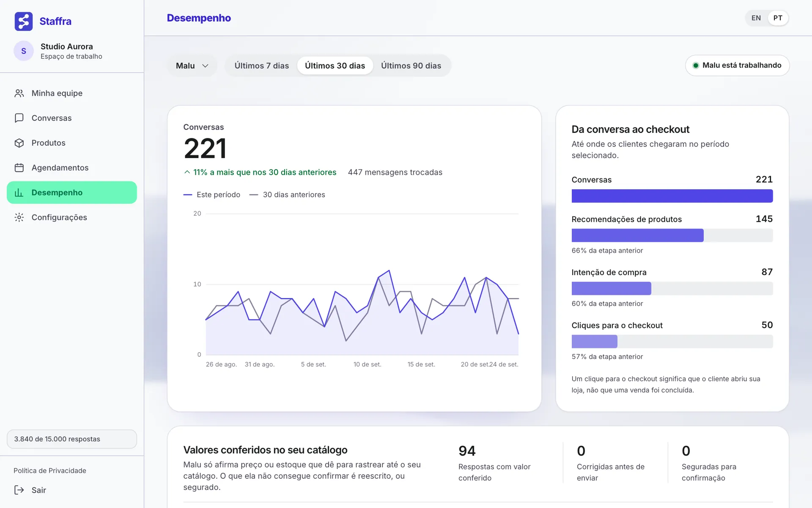Image resolution: width=812 pixels, height=508 pixels.
Task: Click the Intenção de compra progress bar
Action: (672, 288)
